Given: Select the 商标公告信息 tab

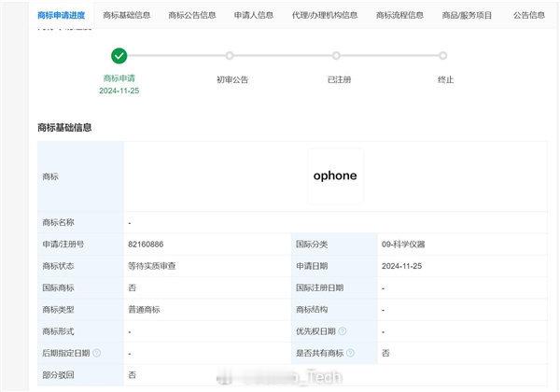Looking at the screenshot, I should tap(192, 15).
